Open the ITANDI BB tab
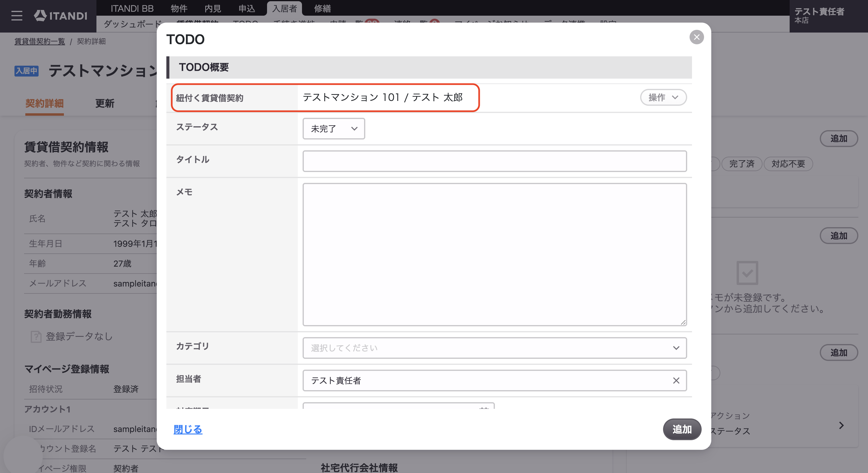Image resolution: width=868 pixels, height=473 pixels. click(x=132, y=8)
